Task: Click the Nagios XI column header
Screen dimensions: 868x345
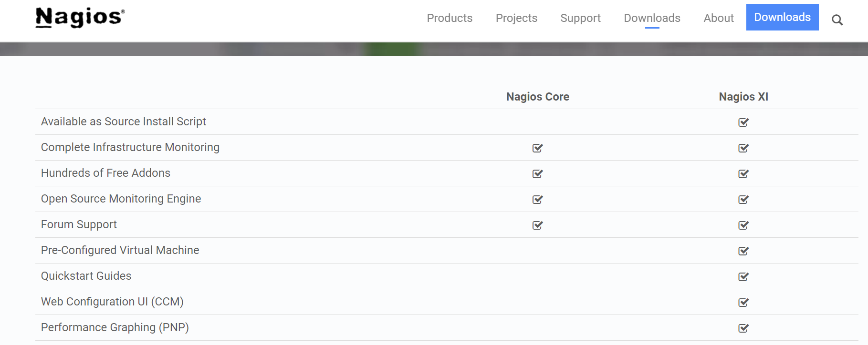Action: [x=743, y=97]
